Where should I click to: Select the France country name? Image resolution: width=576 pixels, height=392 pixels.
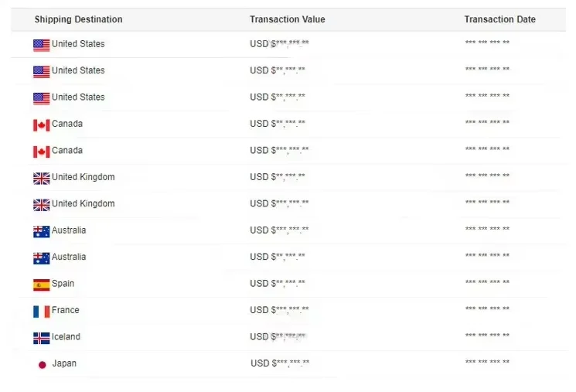click(x=66, y=310)
